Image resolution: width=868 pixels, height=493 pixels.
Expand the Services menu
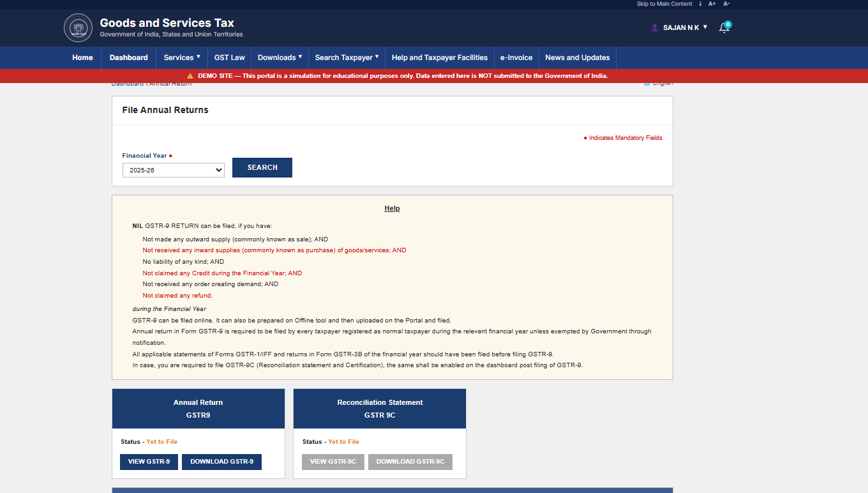point(182,57)
